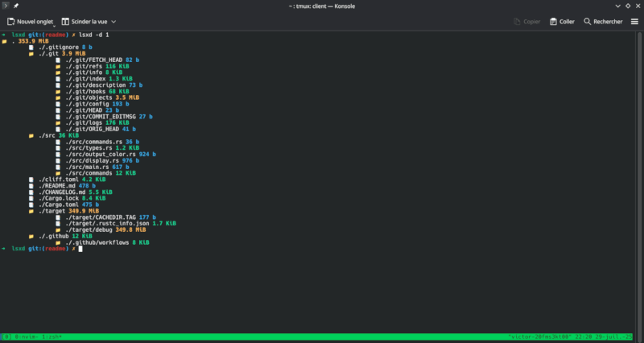Click the Coller paste icon
The image size is (644, 343).
[553, 22]
